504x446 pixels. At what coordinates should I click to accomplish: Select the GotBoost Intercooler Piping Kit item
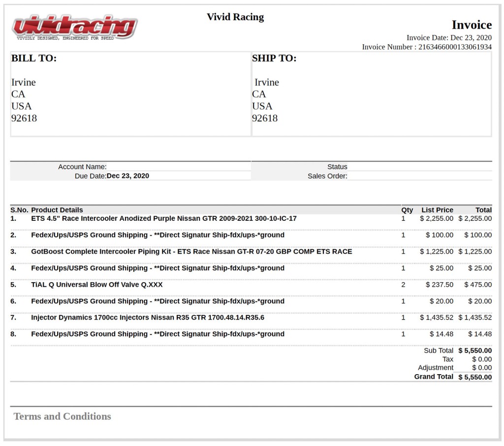[x=191, y=251]
